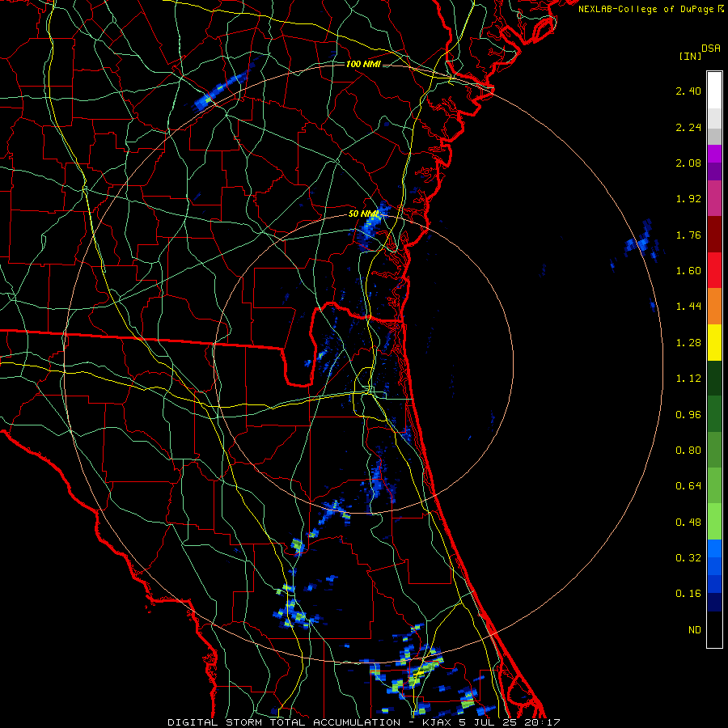Click the ND legend label
Screen dimensions: 728x728
(695, 630)
